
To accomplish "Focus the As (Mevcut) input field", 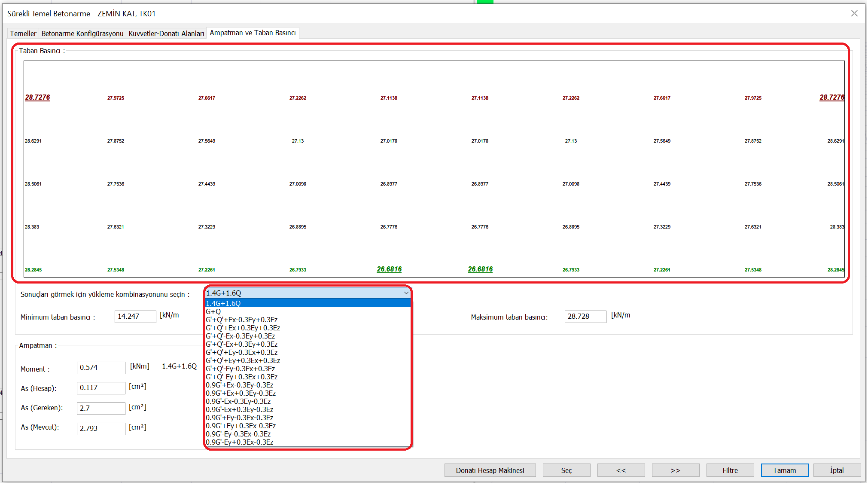I will (x=101, y=429).
